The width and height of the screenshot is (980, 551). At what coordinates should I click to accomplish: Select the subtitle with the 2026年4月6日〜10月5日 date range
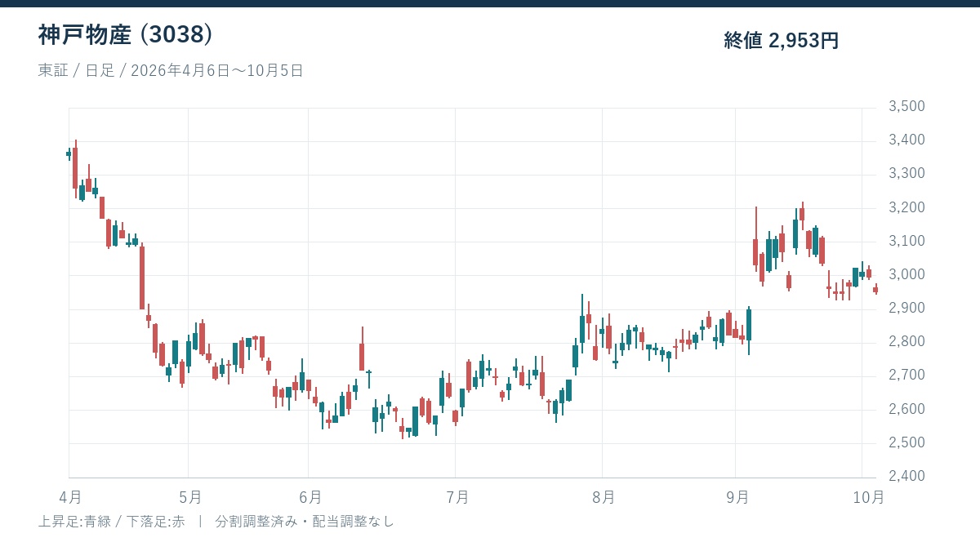[x=171, y=70]
